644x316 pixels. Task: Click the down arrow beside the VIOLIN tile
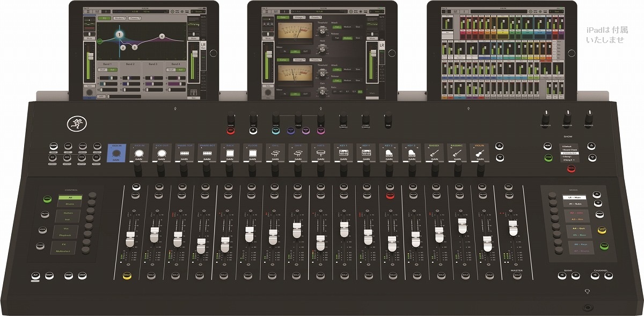[x=500, y=157]
